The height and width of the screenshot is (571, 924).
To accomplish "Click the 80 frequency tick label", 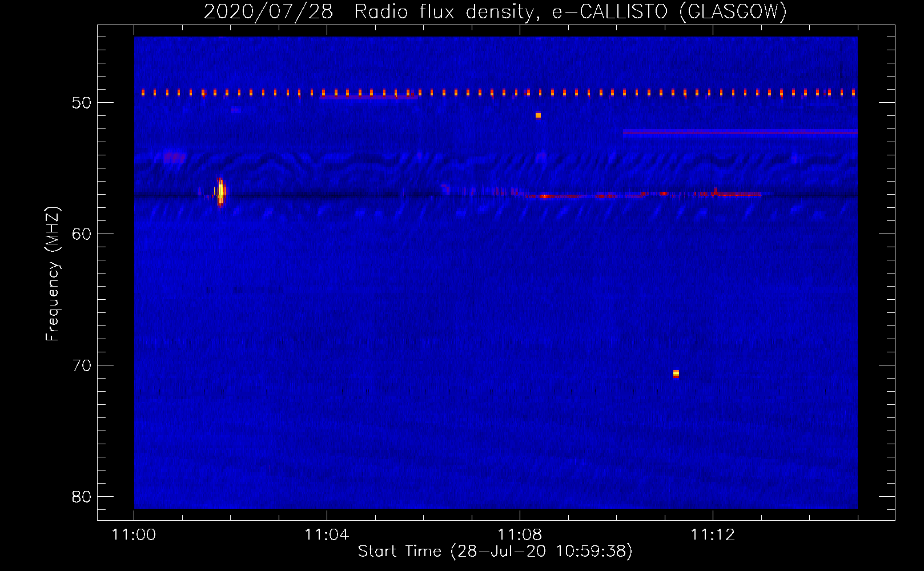I will click(82, 497).
